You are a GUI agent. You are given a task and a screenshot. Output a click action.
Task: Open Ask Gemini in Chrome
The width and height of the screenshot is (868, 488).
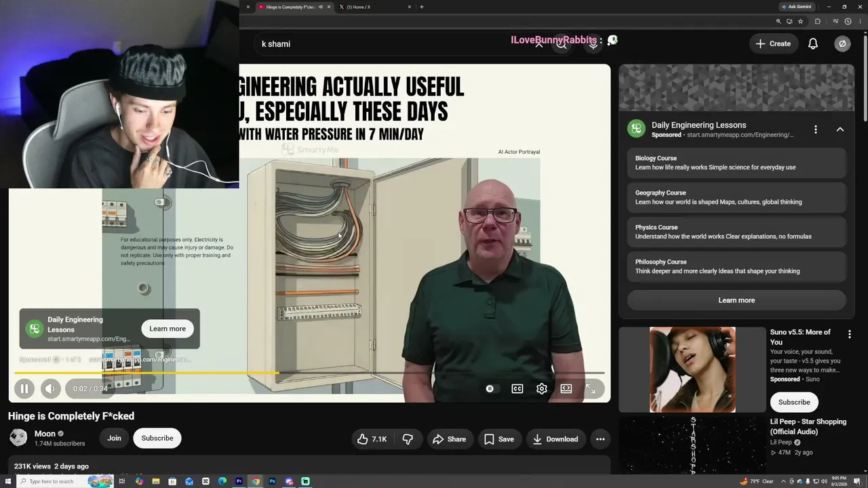(x=796, y=7)
